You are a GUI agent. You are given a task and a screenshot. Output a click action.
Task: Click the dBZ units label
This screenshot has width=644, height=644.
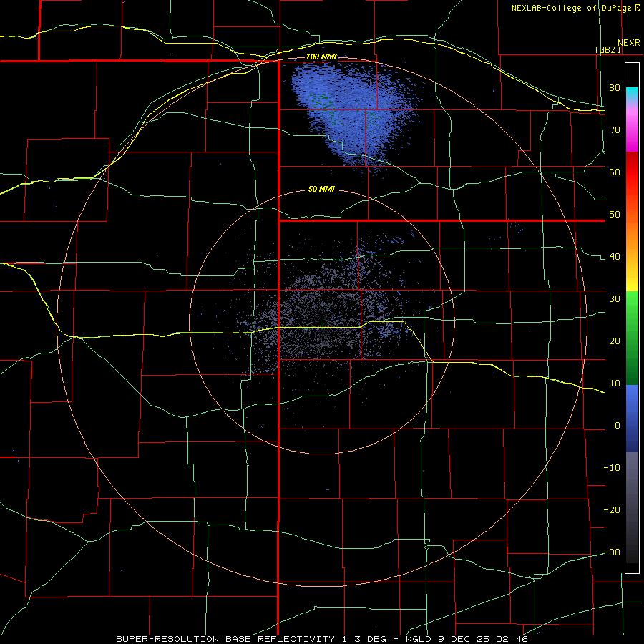pyautogui.click(x=608, y=49)
